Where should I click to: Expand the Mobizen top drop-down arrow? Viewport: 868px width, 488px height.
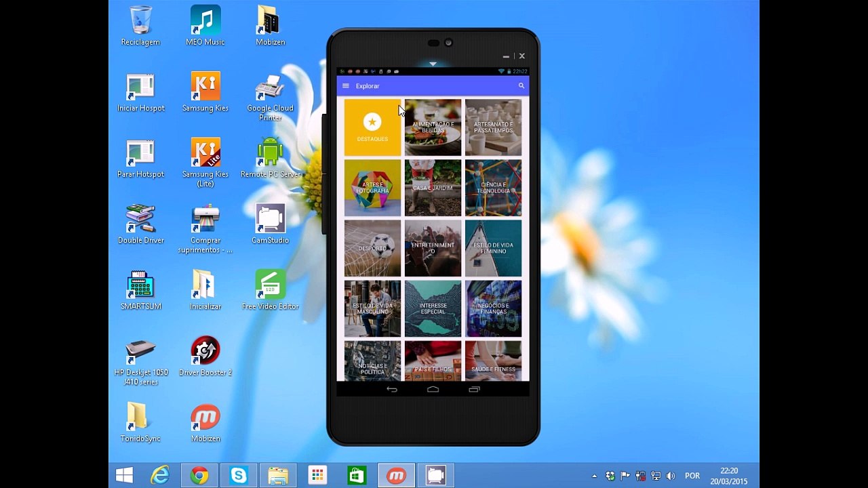click(433, 64)
